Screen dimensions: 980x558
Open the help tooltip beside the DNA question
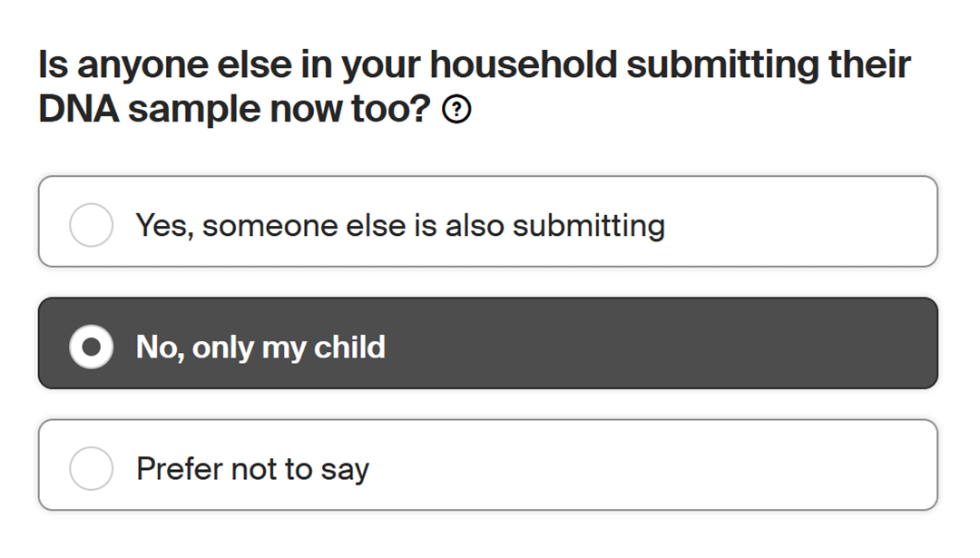pos(456,111)
